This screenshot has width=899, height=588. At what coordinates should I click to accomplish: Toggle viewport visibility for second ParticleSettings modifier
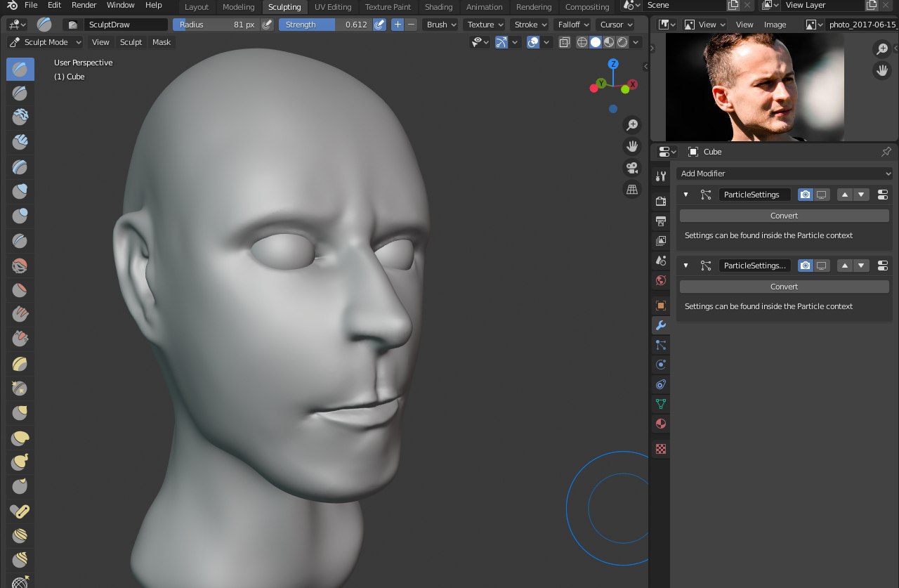(821, 266)
